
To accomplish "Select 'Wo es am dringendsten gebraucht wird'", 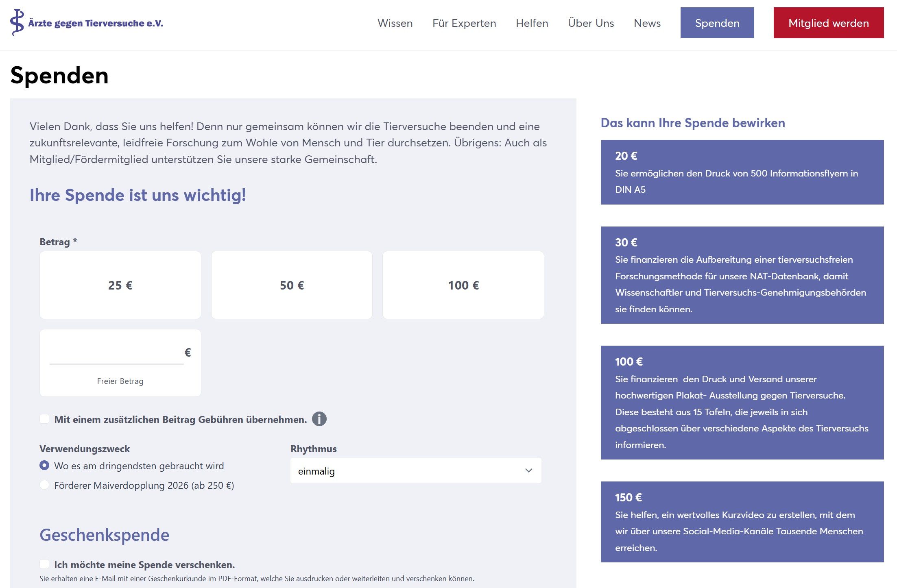I will 44,465.
